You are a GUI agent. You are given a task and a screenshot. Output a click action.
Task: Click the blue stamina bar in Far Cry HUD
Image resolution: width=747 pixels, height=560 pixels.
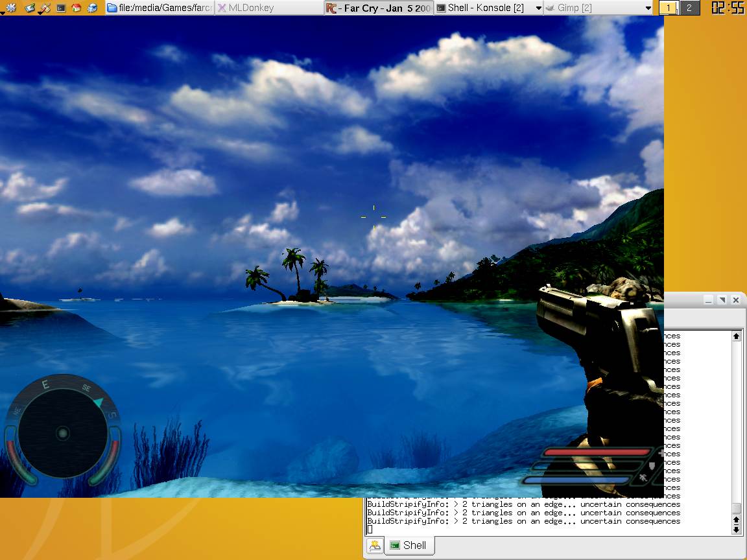pos(577,480)
